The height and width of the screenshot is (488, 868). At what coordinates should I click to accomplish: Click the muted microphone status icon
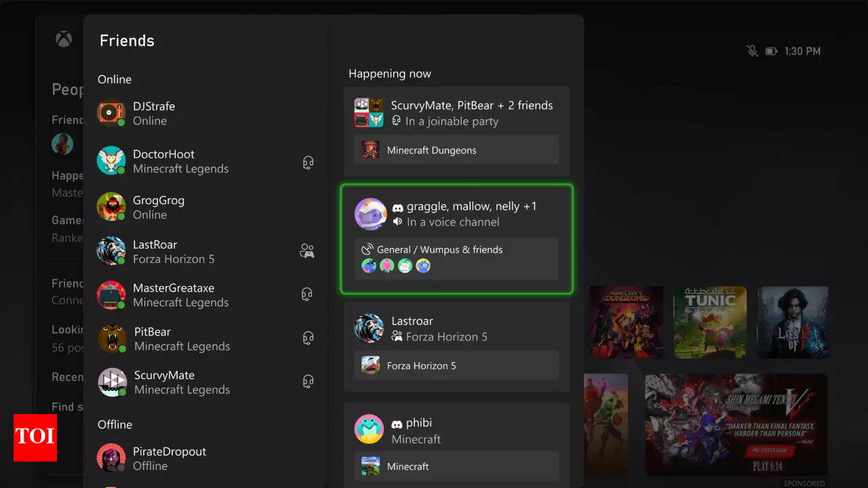751,51
